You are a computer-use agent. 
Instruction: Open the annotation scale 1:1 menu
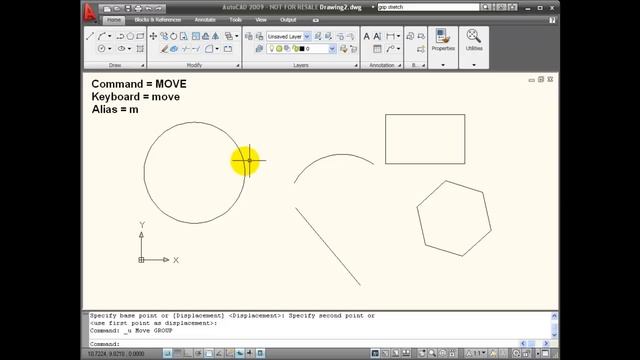[x=477, y=353]
